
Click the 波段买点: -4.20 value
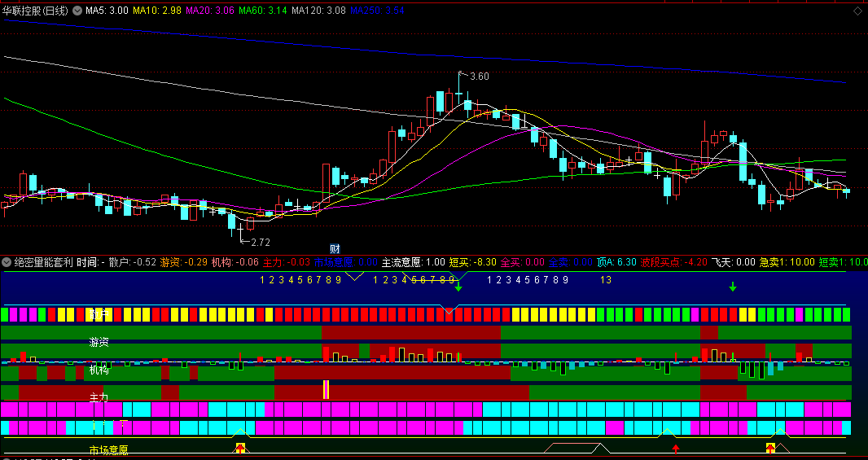(x=673, y=262)
